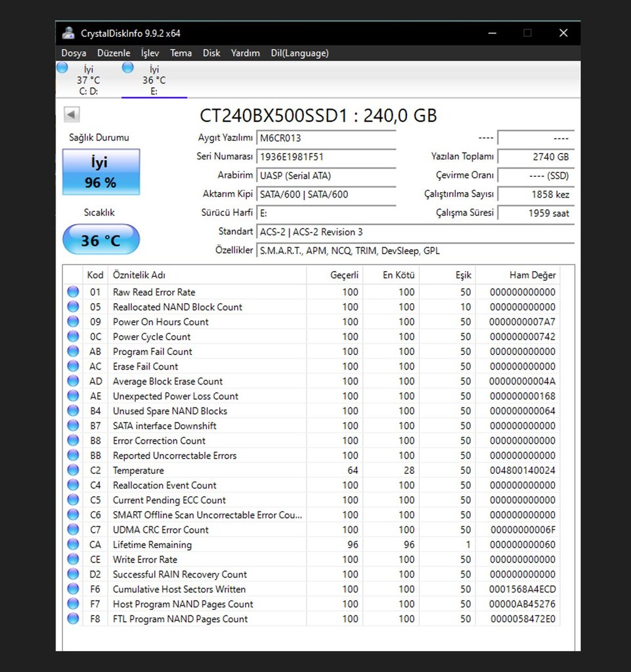The height and width of the screenshot is (672, 631).
Task: Click the status orb for disk E:
Action: [x=128, y=68]
